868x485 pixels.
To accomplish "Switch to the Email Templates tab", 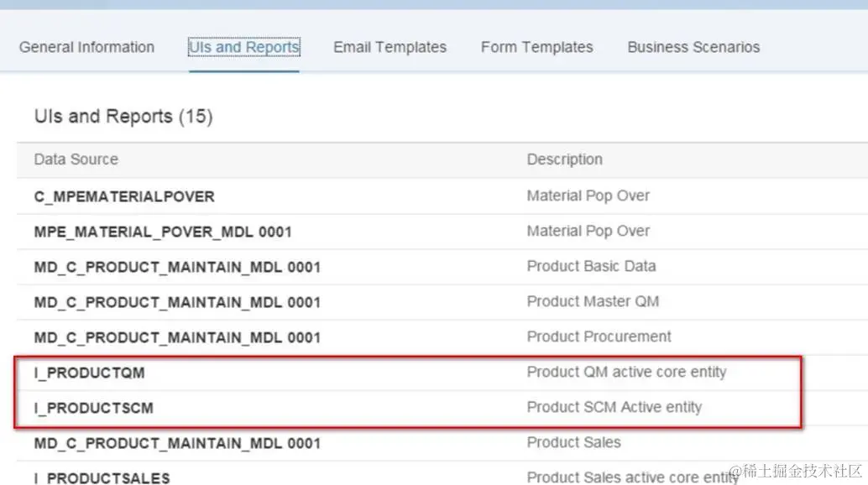I will (x=390, y=47).
